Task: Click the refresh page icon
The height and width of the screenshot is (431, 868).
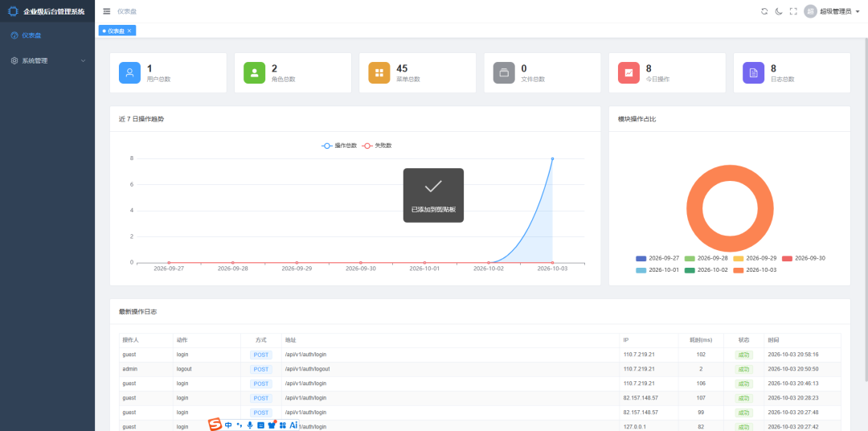Action: 764,11
